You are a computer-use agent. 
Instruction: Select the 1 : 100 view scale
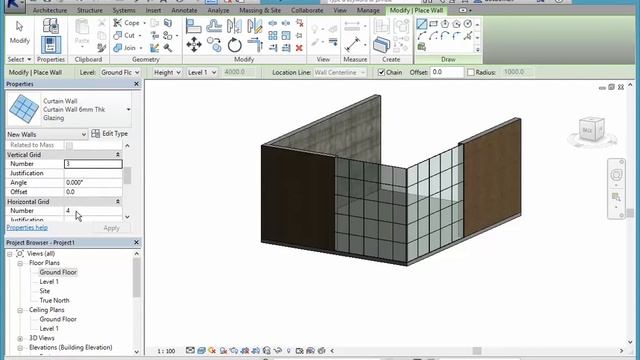point(166,351)
